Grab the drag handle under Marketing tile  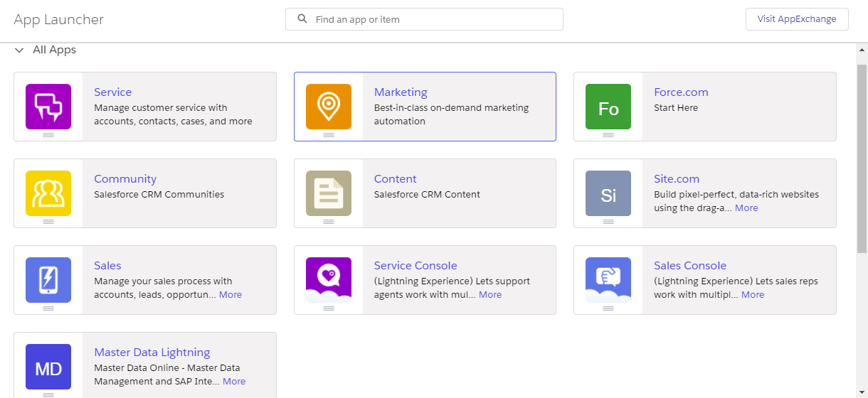pos(328,134)
